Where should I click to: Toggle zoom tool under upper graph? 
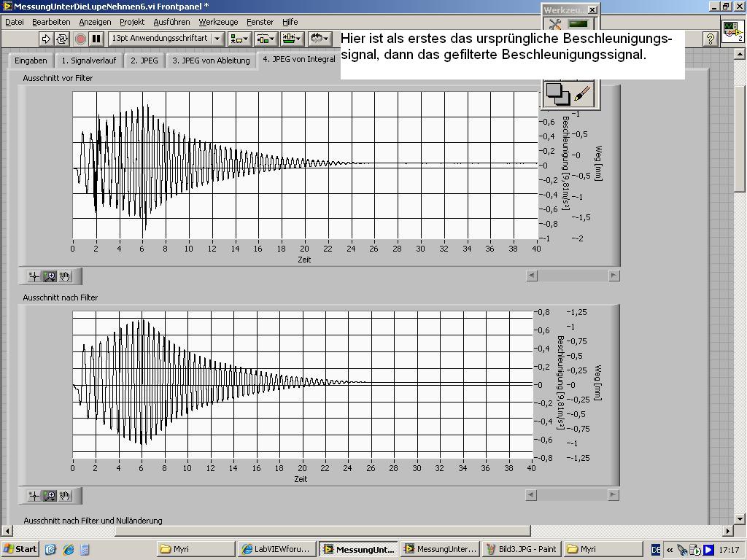[x=50, y=276]
